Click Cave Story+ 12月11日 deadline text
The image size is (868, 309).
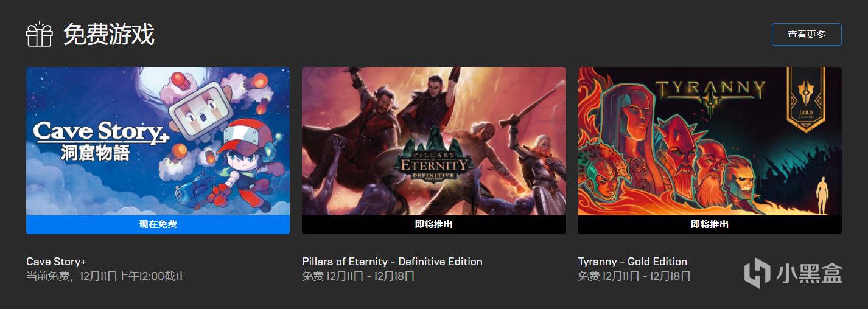[106, 276]
